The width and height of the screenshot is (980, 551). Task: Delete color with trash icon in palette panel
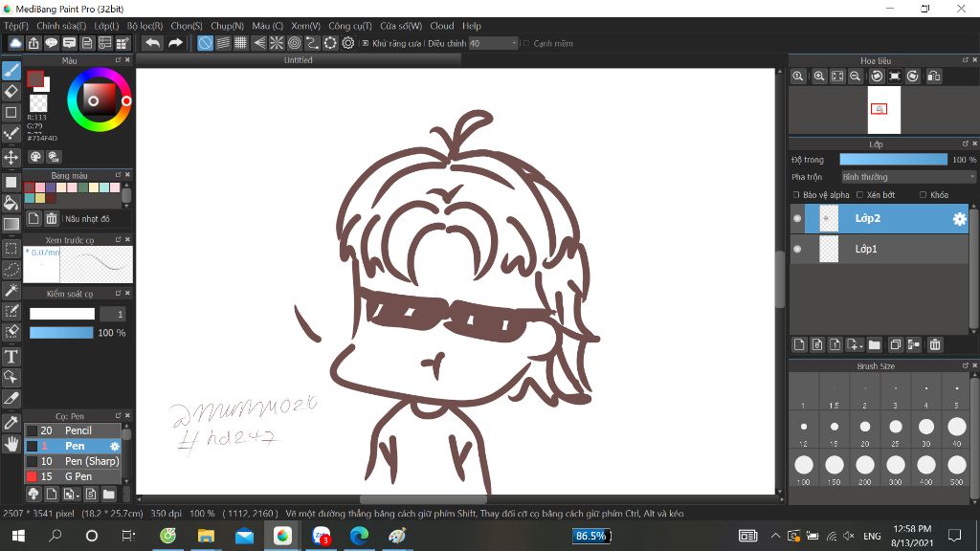click(x=52, y=218)
